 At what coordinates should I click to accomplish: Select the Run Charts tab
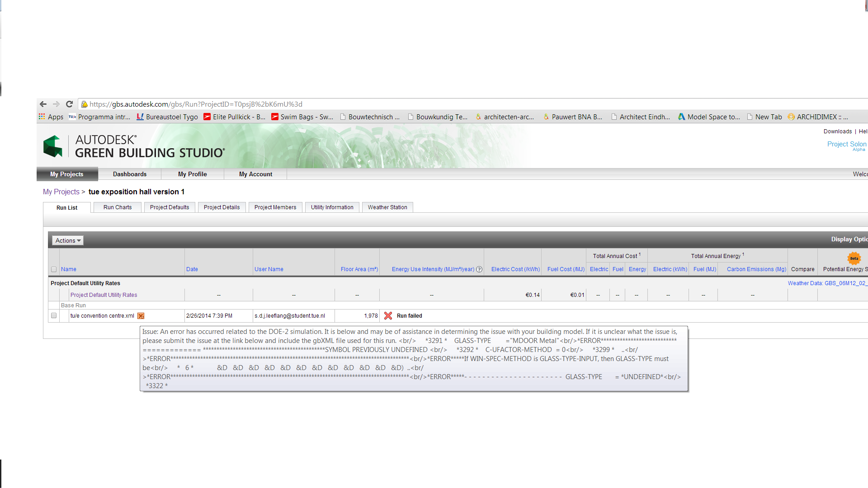tap(118, 207)
